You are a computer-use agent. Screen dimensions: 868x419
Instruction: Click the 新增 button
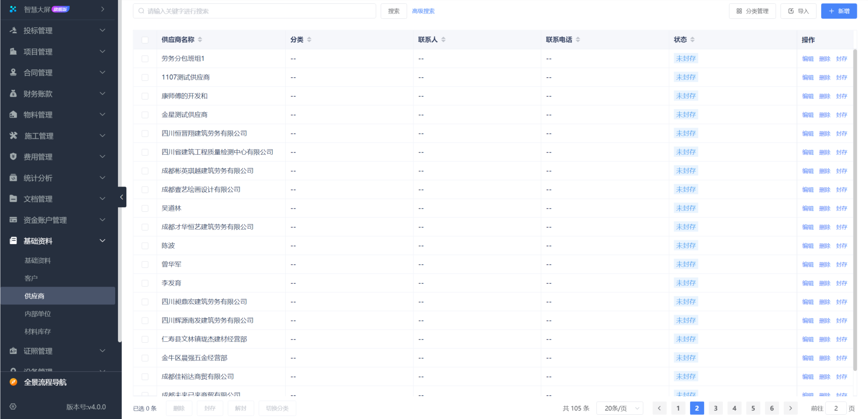click(x=839, y=11)
